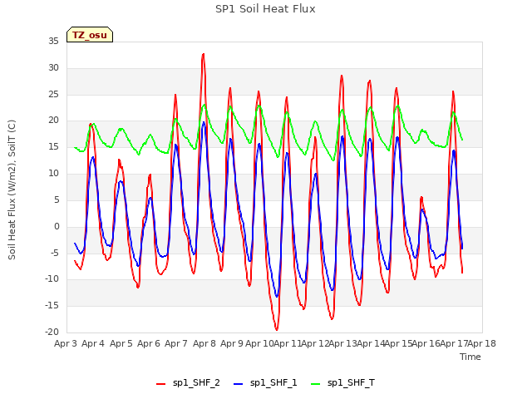This screenshot has width=532, height=399.
Task: Click the Apr 7 x-axis tick label
Action: point(176,343)
